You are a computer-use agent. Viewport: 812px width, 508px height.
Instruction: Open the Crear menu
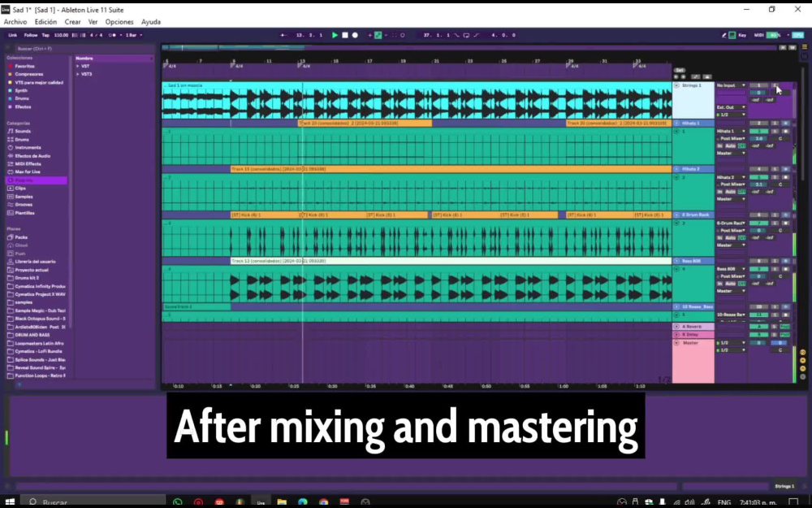point(72,22)
